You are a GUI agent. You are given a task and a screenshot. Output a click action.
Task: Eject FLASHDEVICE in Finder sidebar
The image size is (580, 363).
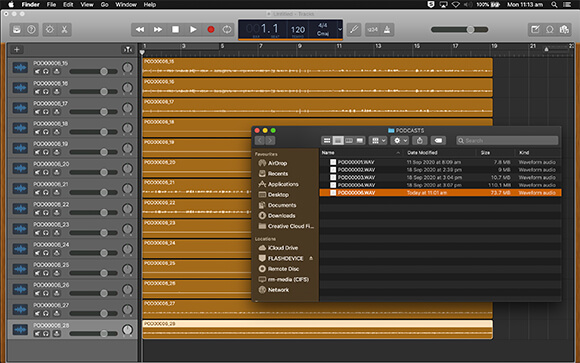coord(311,258)
